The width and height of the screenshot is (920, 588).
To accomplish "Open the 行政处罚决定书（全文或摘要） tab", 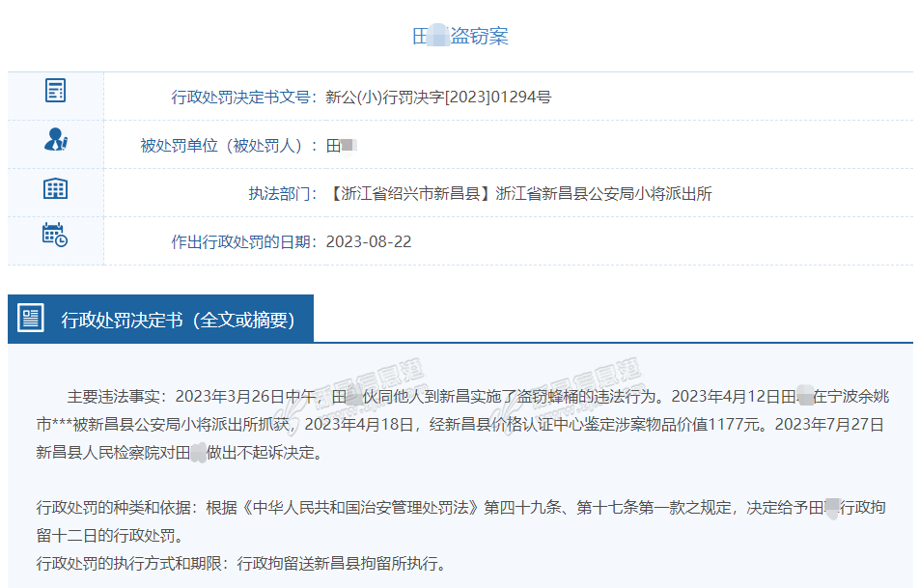I will click(178, 320).
